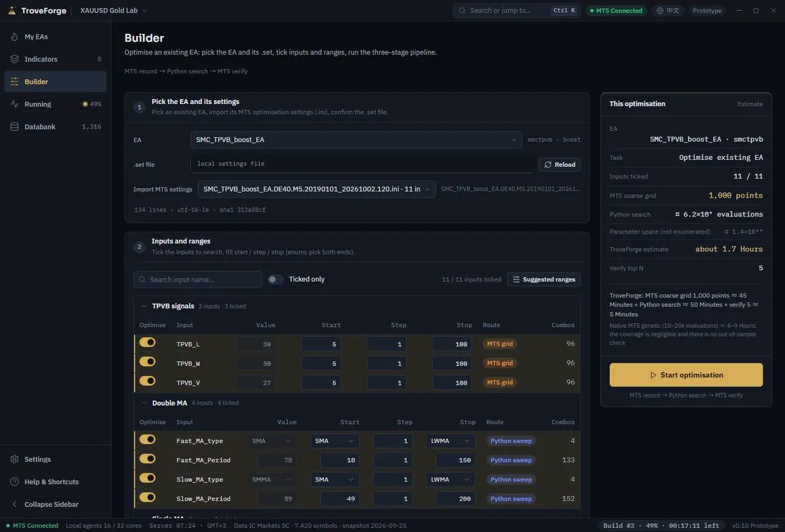Click the Start optimisation button

(686, 375)
